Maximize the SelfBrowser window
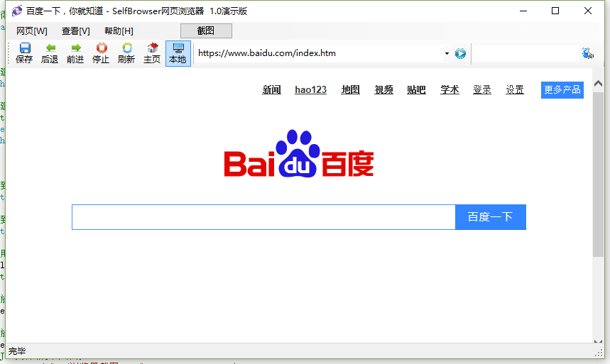Viewport: 610px width, 364px height. pyautogui.click(x=555, y=11)
